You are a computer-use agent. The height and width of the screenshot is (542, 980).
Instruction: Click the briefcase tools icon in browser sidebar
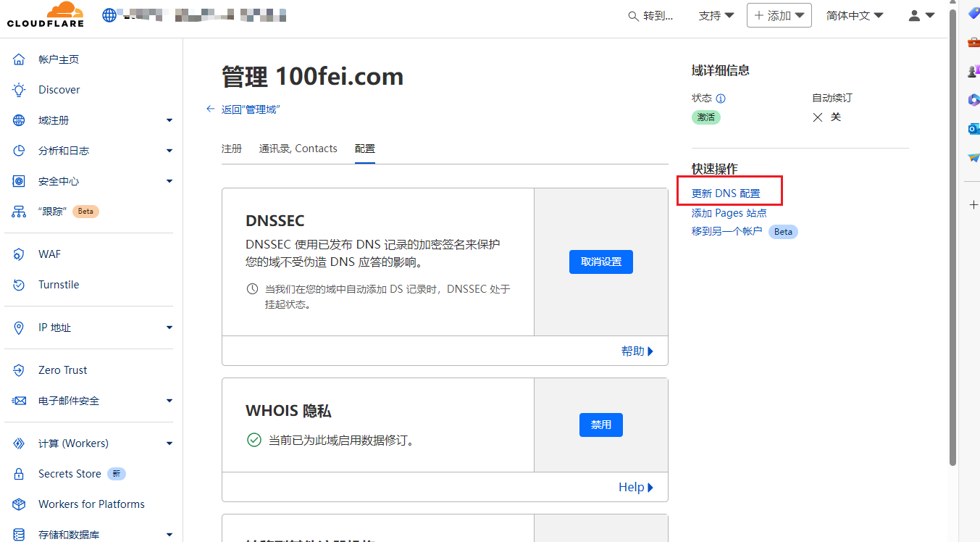pyautogui.click(x=973, y=42)
